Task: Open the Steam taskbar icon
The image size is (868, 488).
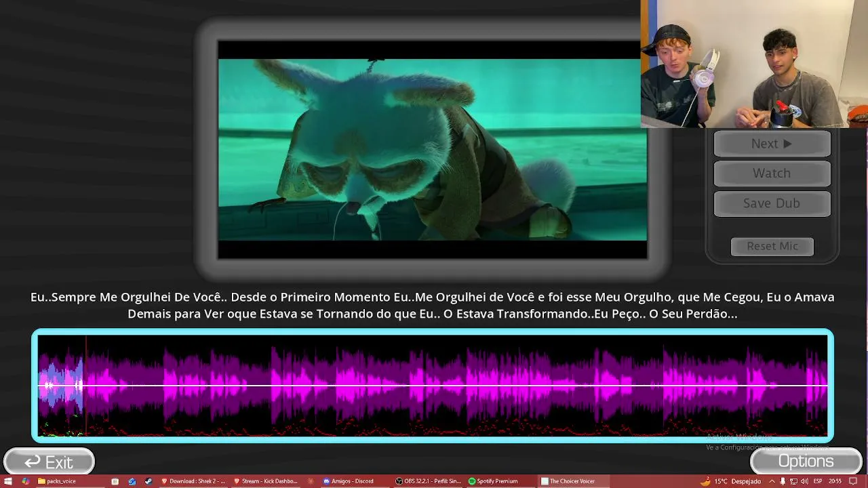Action: [148, 481]
